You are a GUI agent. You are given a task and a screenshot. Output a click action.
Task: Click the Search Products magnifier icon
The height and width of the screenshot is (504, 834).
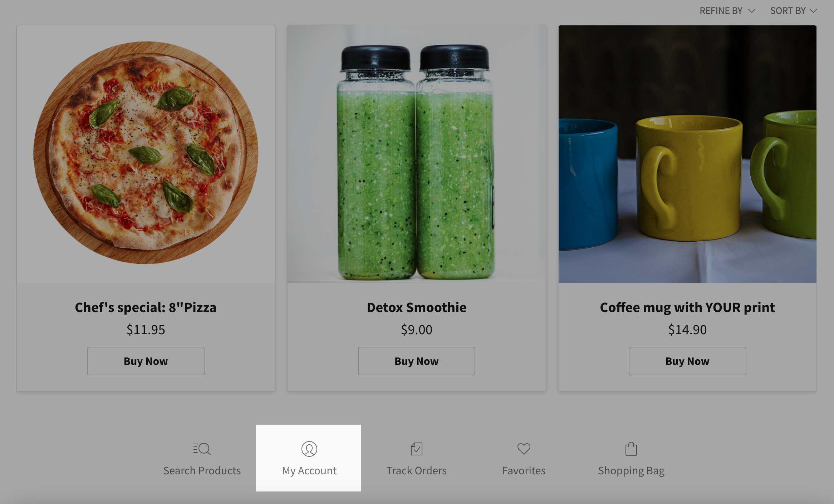[202, 449]
